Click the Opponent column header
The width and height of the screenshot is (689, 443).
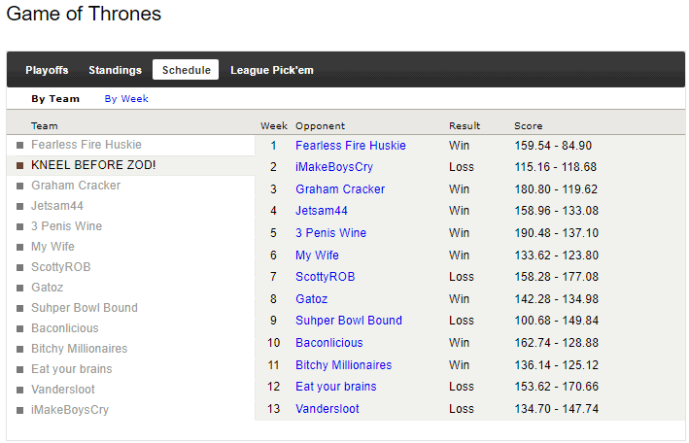tap(320, 126)
